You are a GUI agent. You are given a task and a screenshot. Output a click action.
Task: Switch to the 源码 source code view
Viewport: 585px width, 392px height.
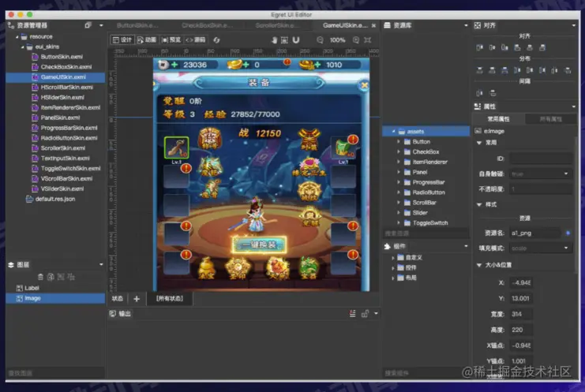click(196, 40)
